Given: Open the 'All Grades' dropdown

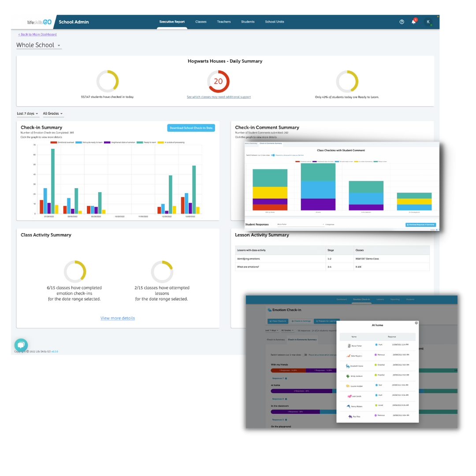Looking at the screenshot, I should 52,113.
